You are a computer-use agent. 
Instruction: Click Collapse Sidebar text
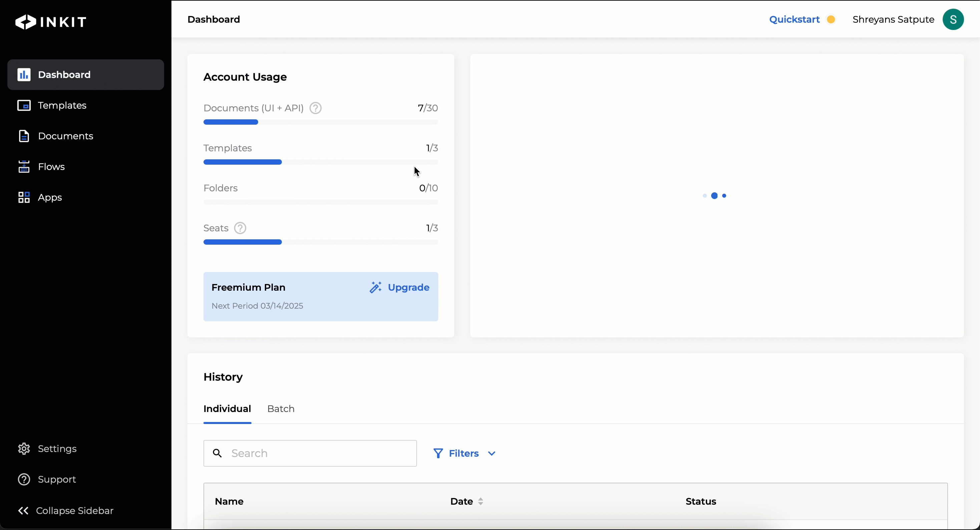[75, 511]
